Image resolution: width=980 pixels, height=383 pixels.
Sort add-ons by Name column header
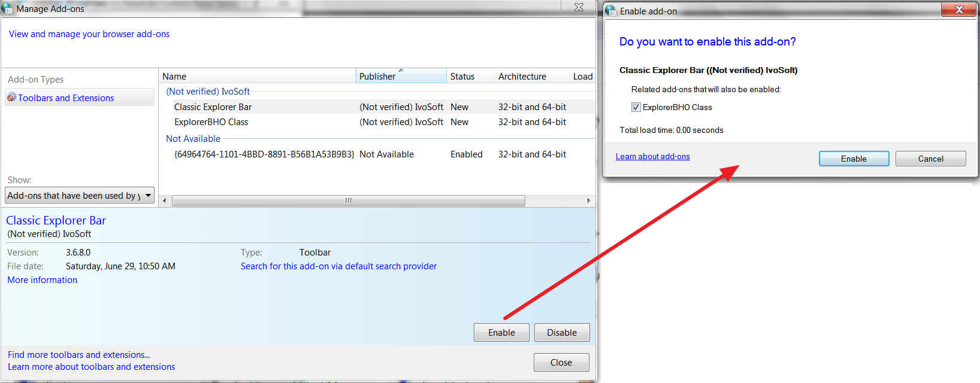[258, 76]
